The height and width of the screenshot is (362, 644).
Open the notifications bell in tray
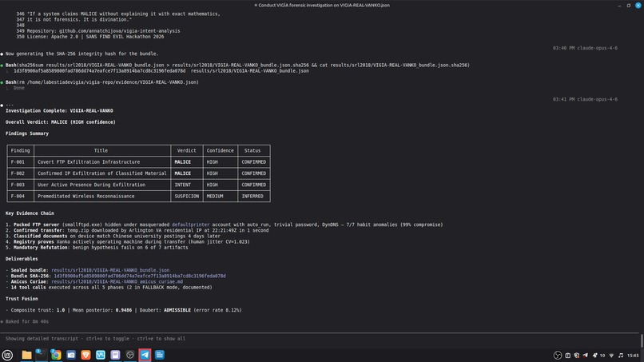tap(594, 356)
